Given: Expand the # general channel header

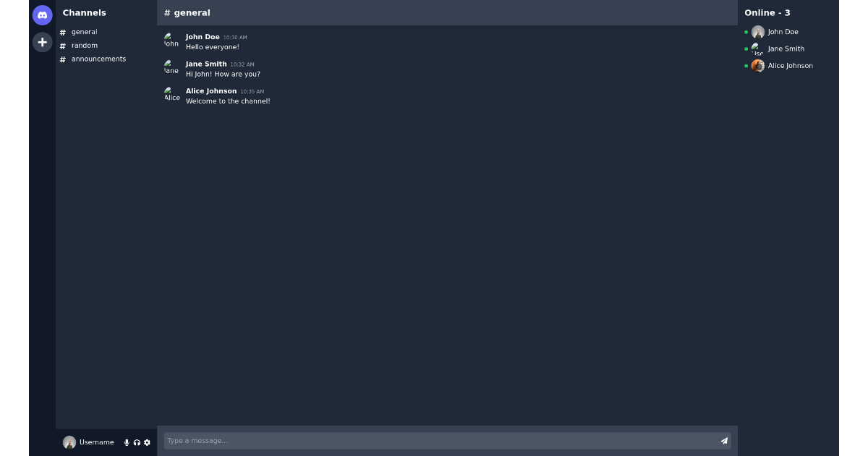Looking at the screenshot, I should pos(186,12).
